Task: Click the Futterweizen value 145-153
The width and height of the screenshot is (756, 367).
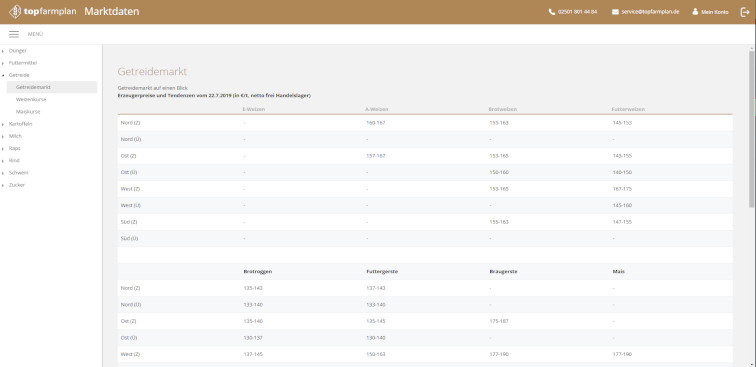Action: [622, 123]
